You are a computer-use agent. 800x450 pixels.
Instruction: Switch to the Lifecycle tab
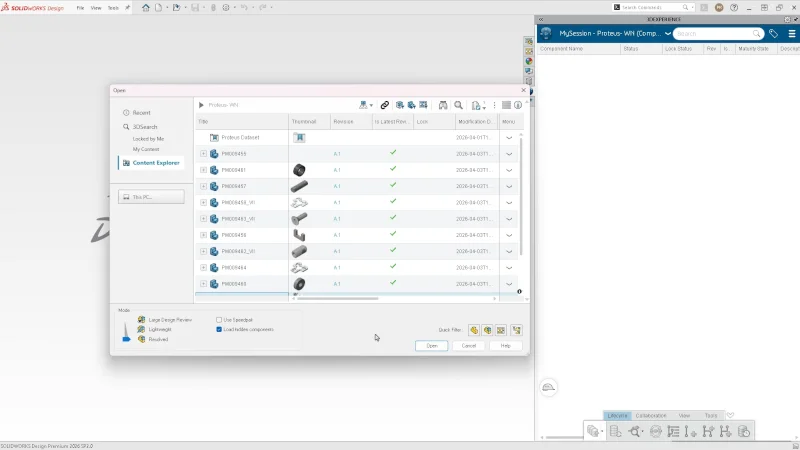click(617, 415)
